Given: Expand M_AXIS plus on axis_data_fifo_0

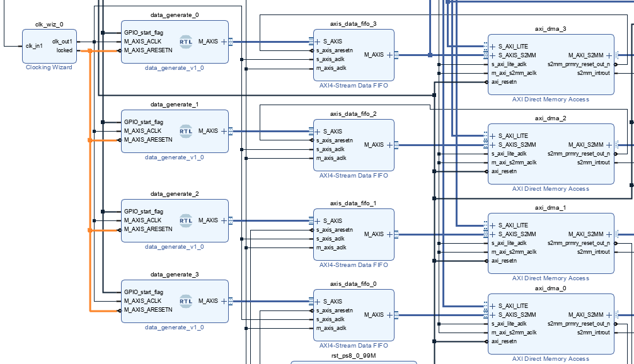Looking at the screenshot, I should 389,315.
